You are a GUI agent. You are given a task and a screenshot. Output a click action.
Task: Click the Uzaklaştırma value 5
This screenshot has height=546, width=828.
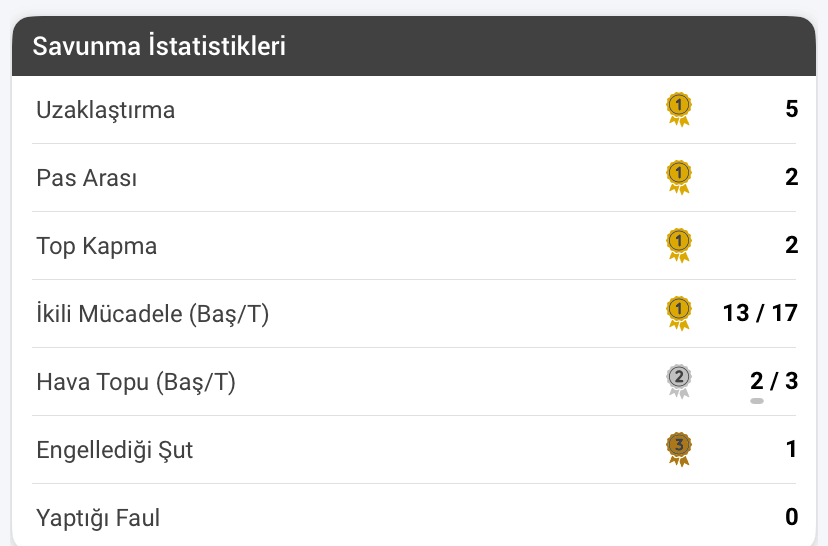coord(792,109)
